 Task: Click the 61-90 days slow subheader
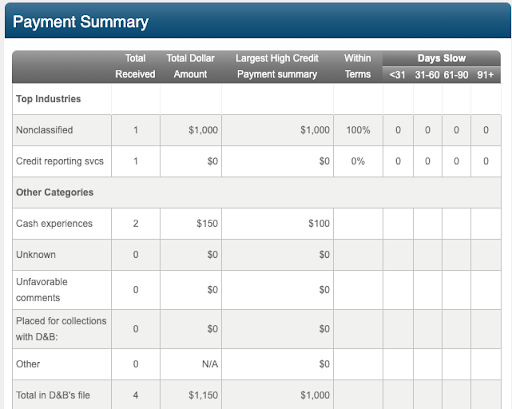pos(456,75)
